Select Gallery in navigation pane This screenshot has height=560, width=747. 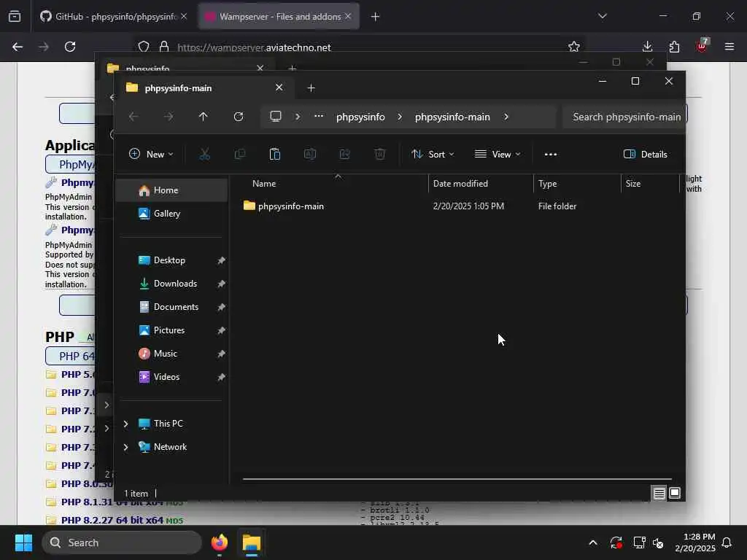click(171, 214)
